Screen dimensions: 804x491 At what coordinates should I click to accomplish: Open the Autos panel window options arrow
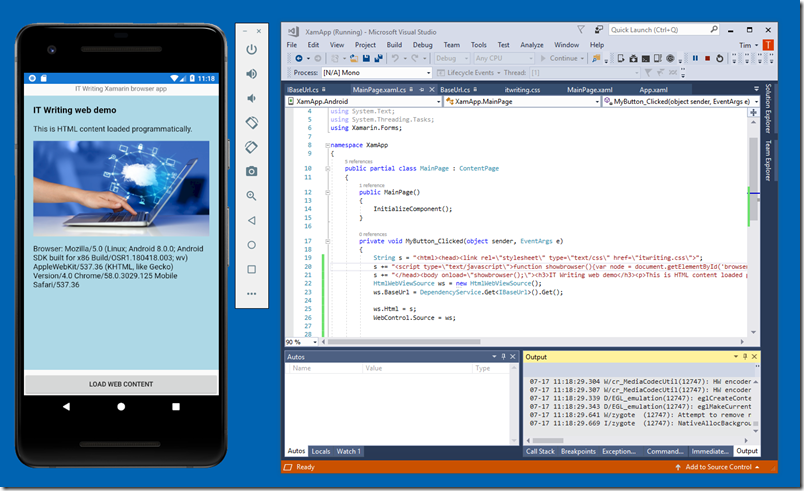tap(494, 357)
